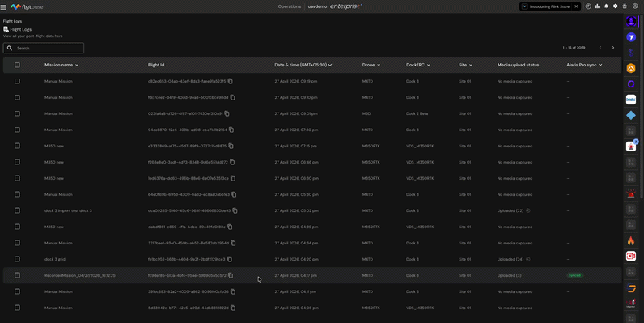Select the 09:10 pm Manual Mission row checkbox
This screenshot has width=644, height=323.
17,97
